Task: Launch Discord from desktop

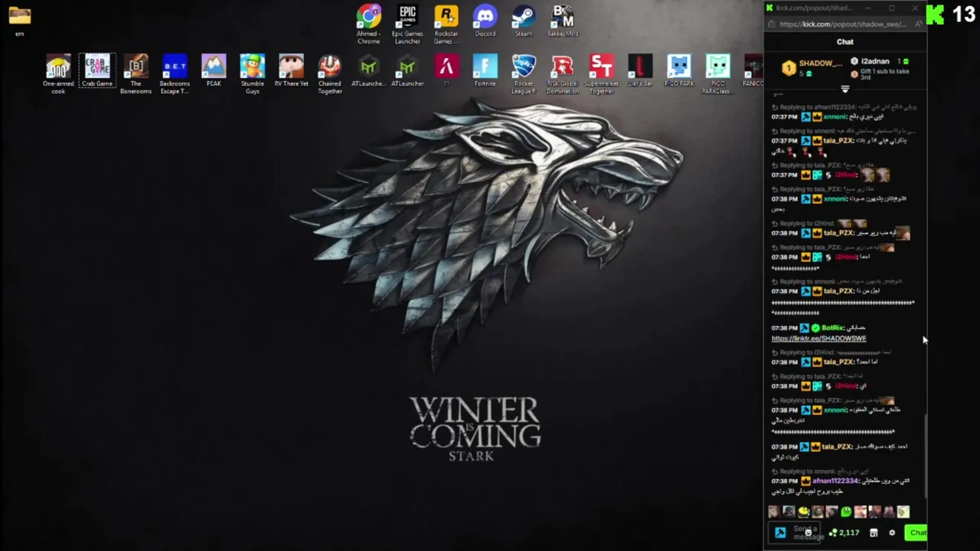Action: click(485, 21)
